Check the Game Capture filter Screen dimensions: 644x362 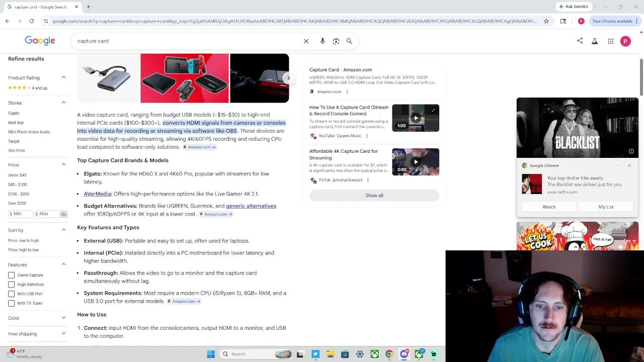click(x=11, y=275)
